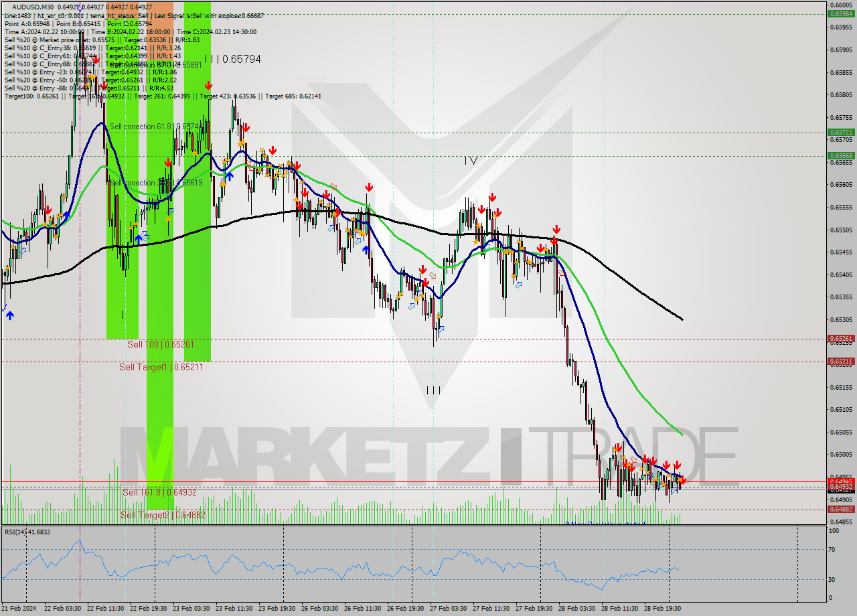Click the 0.65855 price axis label
This screenshot has height=616, width=857.
point(841,72)
